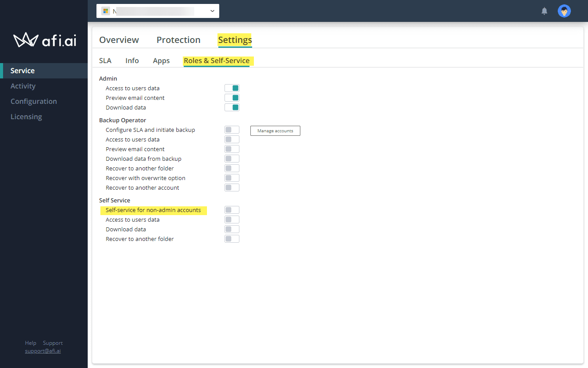Click the Help link in the sidebar
The image size is (588, 368).
coord(30,343)
